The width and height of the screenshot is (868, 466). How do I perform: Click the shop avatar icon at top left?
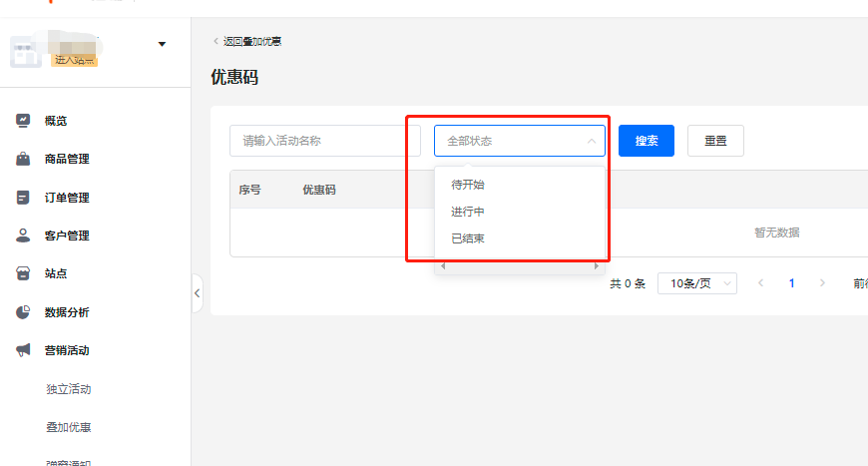[x=26, y=52]
